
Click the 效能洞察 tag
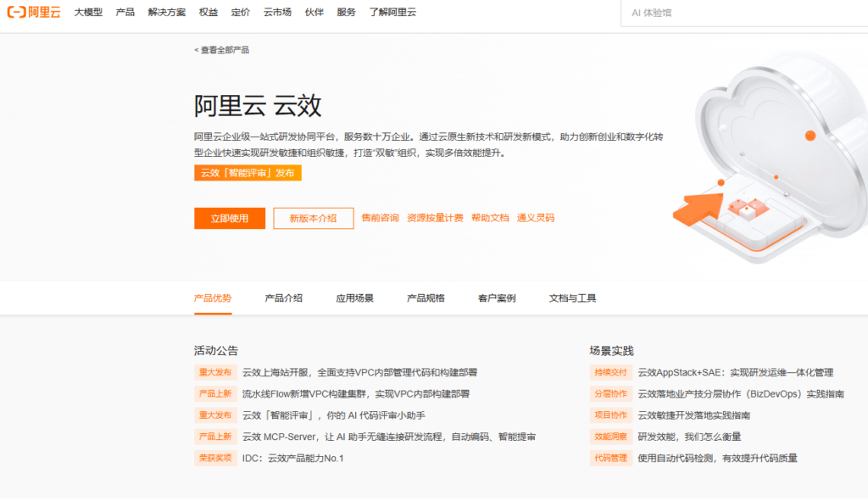coord(611,437)
